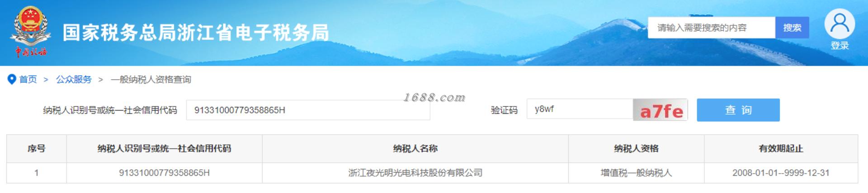Click the 查询 query button
The width and height of the screenshot is (868, 193).
point(738,110)
